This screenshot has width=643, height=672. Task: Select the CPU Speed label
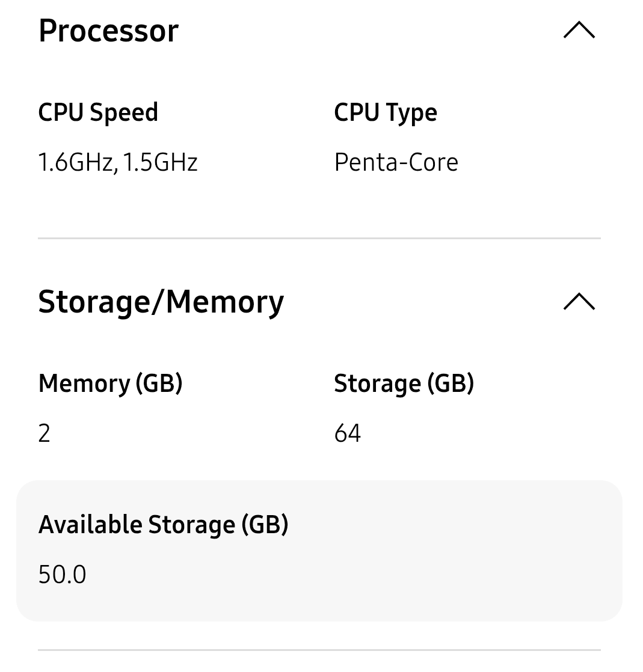tap(98, 112)
